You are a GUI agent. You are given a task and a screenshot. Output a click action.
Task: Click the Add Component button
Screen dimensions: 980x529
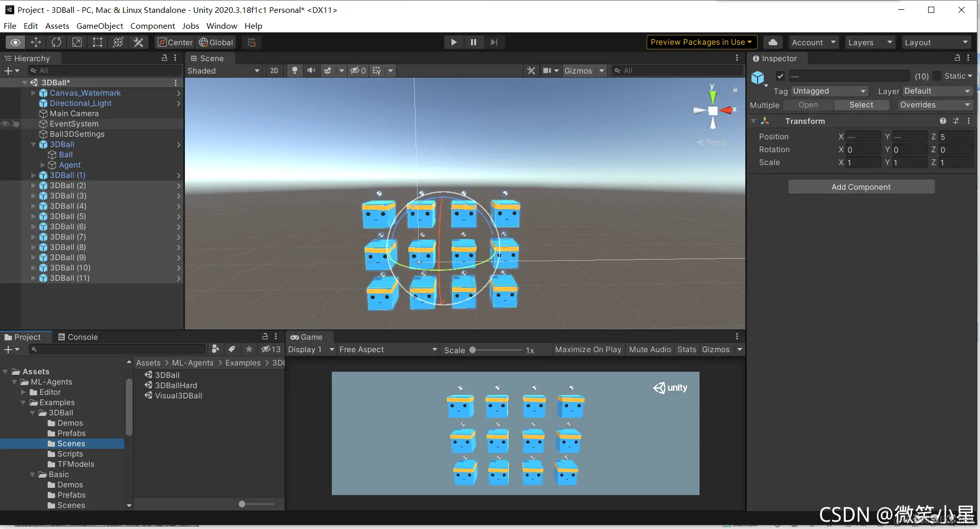[861, 187]
